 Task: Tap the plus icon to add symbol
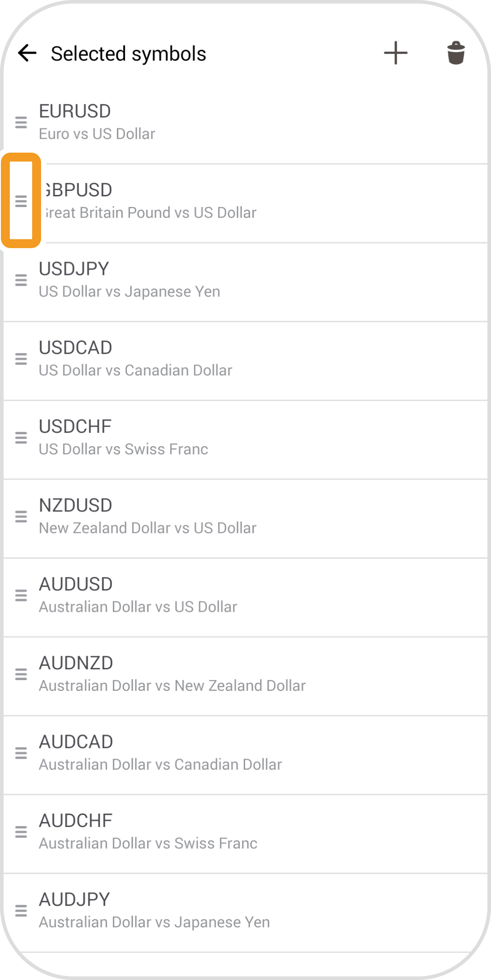[x=395, y=53]
